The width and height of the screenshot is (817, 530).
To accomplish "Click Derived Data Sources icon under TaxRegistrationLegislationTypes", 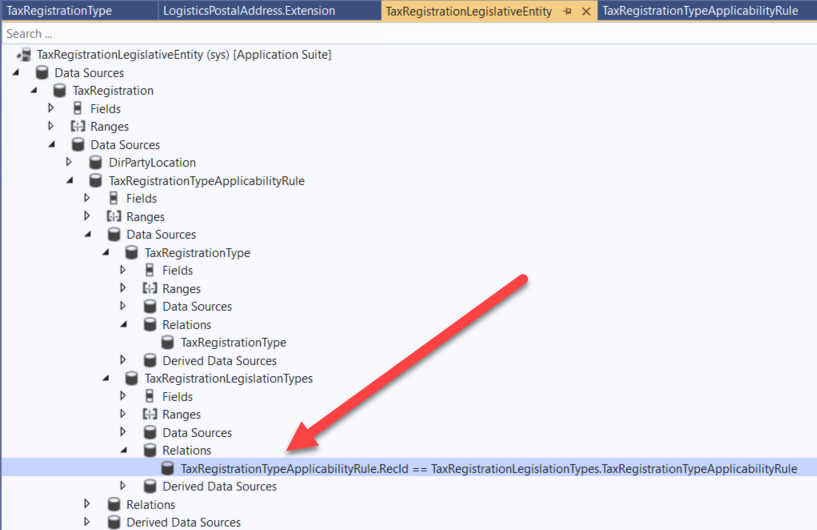I will (x=150, y=486).
